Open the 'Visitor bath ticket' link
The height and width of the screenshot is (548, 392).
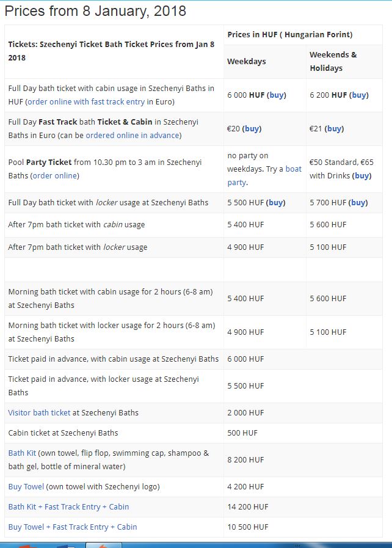pos(39,413)
